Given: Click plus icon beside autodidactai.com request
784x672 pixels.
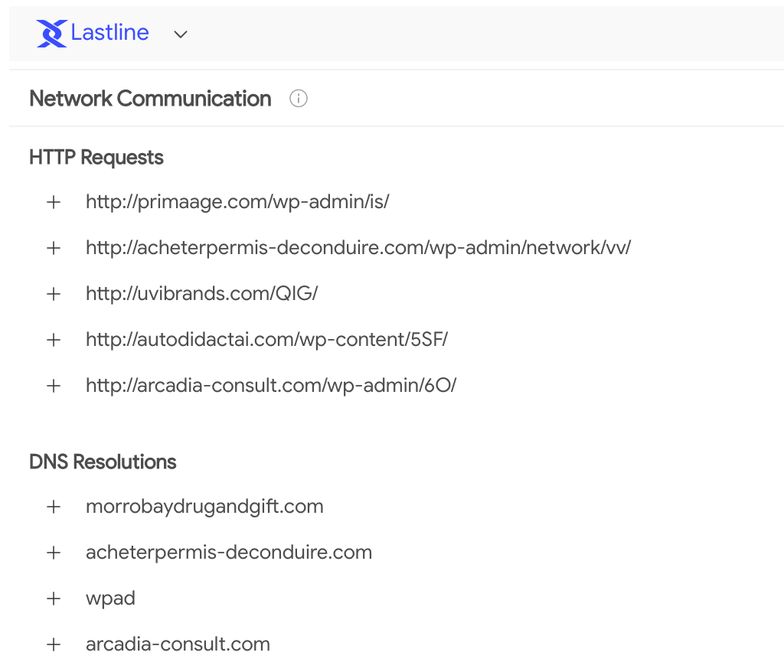Looking at the screenshot, I should 54,340.
